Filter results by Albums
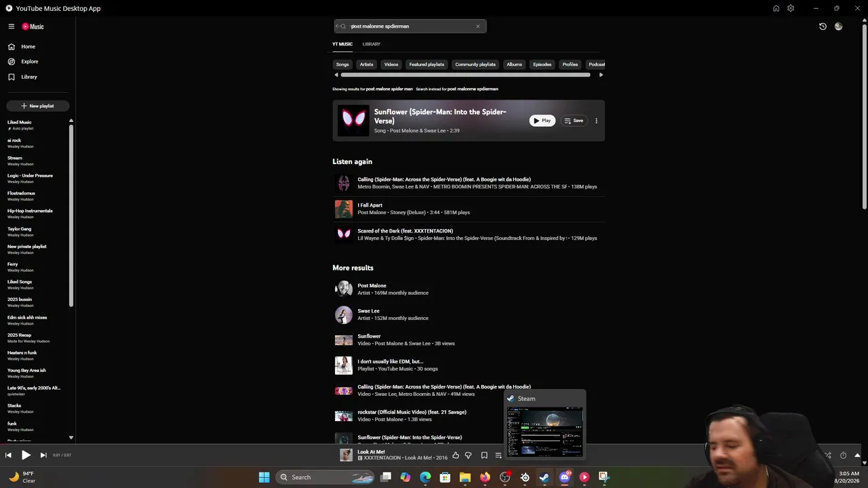Image resolution: width=868 pixels, height=488 pixels. coord(514,64)
